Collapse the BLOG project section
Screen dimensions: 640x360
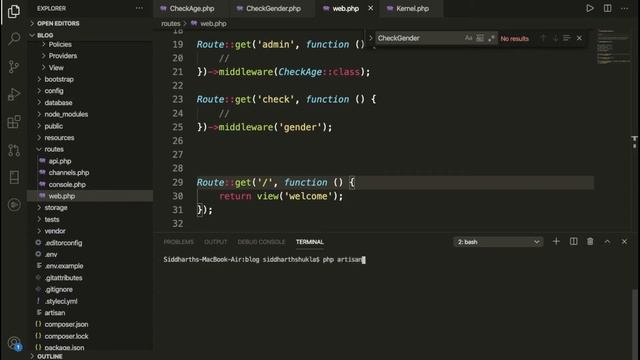click(x=45, y=35)
